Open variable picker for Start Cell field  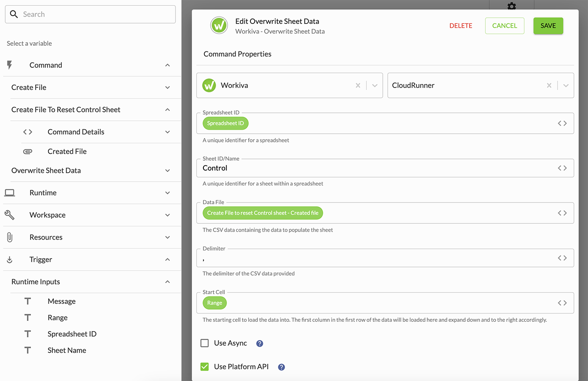tap(562, 303)
